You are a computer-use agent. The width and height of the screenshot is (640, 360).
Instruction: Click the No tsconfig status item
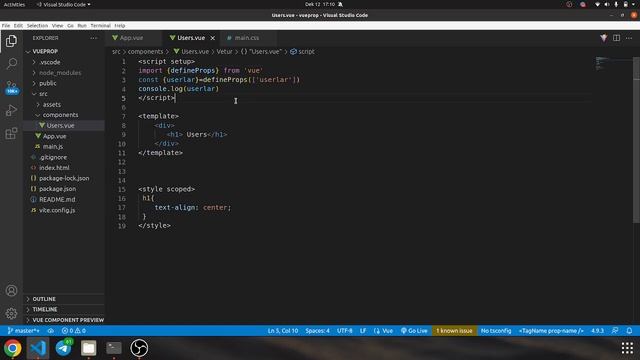tap(496, 331)
